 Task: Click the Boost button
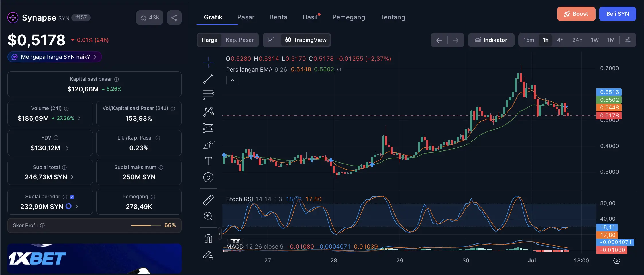tap(576, 14)
